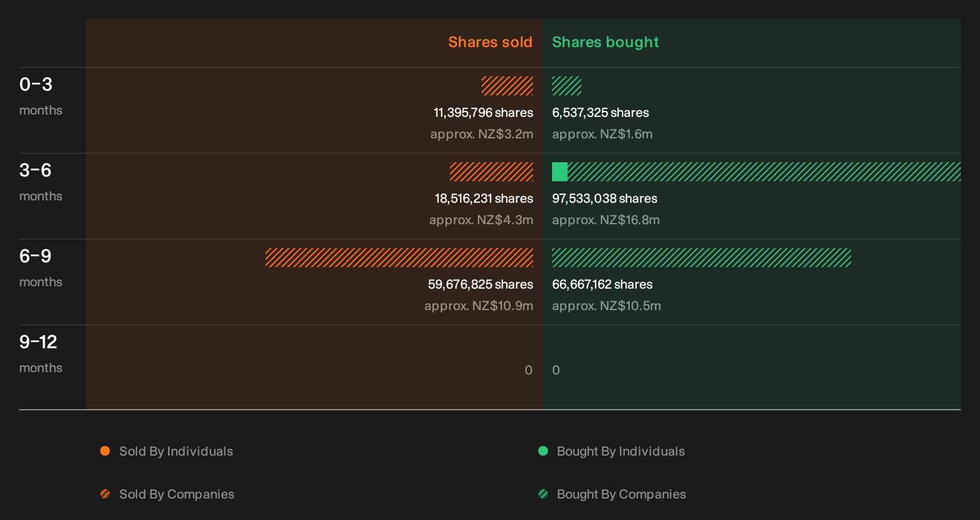The image size is (980, 520).
Task: Click the green Bought By Individuals legend dot
Action: [x=543, y=451]
